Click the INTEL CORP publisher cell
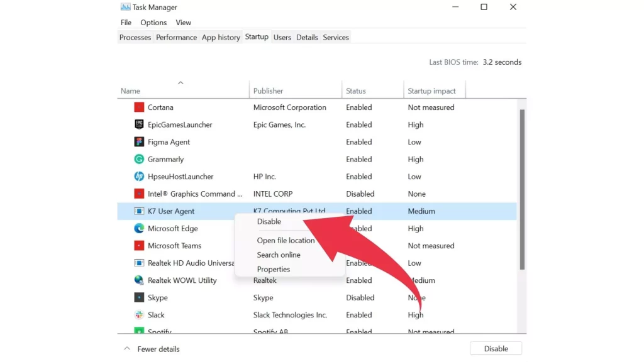Image resolution: width=644 pixels, height=362 pixels. pyautogui.click(x=273, y=194)
